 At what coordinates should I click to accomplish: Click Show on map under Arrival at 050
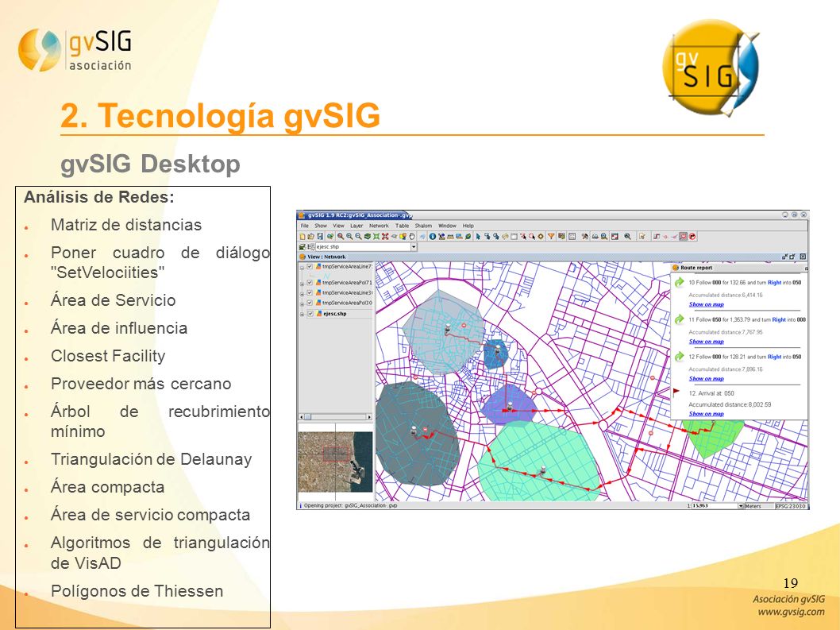(x=706, y=414)
